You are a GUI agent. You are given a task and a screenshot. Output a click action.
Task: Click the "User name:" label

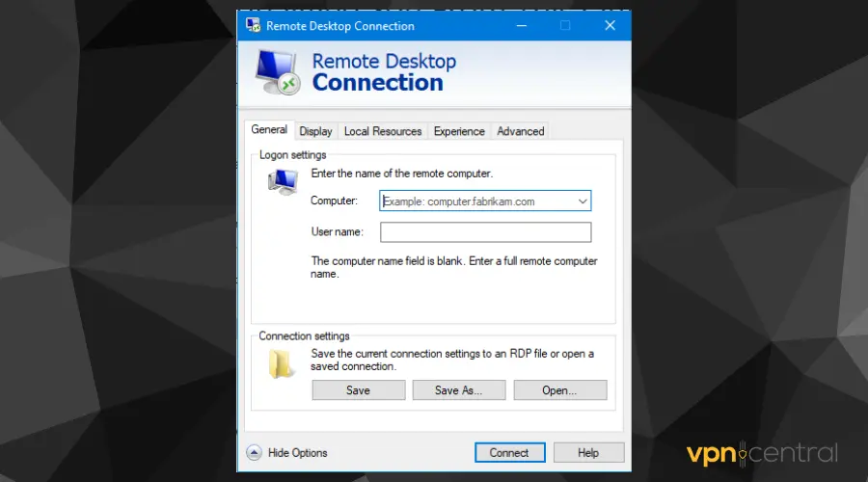pyautogui.click(x=338, y=232)
